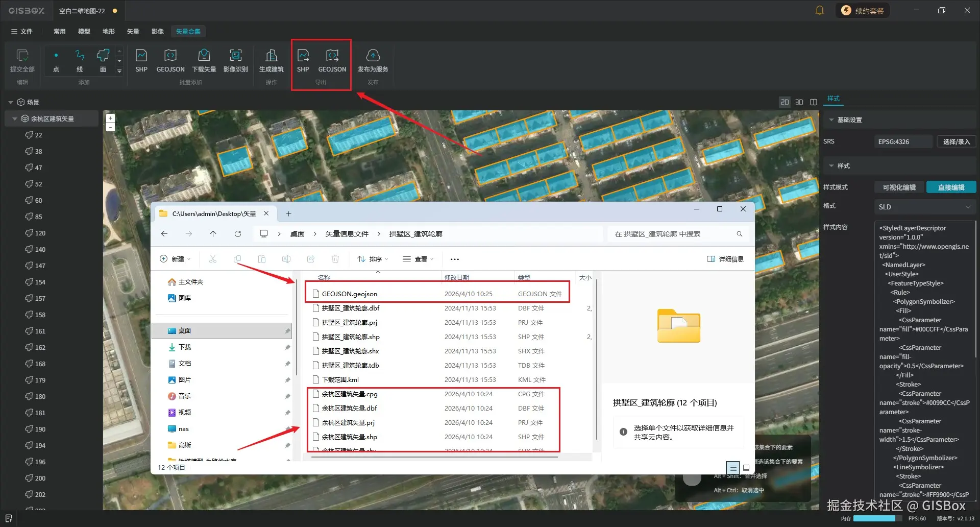This screenshot has width=980, height=527.
Task: Open the SLD format dropdown
Action: point(925,207)
